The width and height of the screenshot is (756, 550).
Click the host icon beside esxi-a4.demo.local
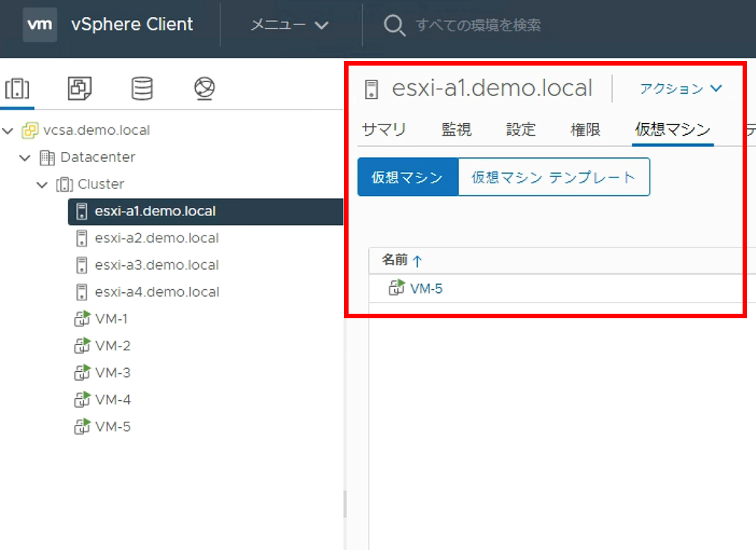[82, 292]
